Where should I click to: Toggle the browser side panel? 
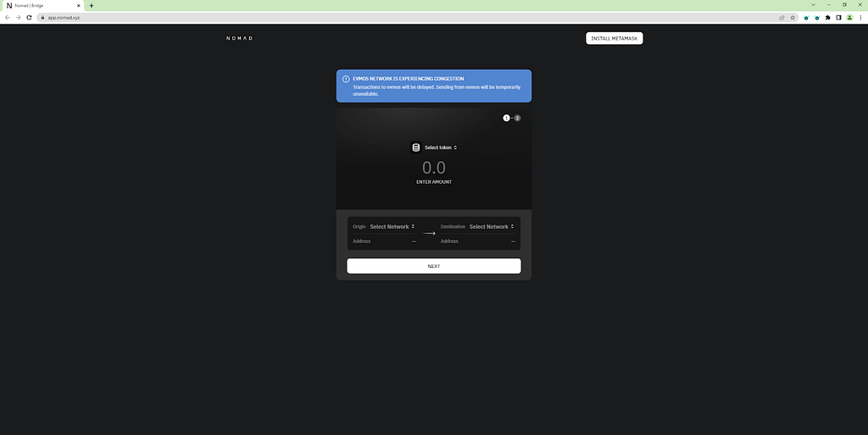[838, 18]
